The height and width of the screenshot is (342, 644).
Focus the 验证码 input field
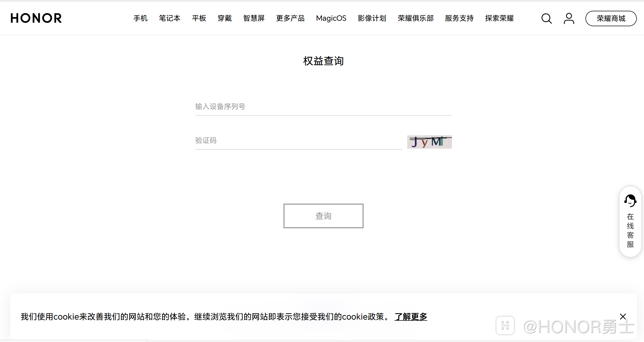point(298,140)
